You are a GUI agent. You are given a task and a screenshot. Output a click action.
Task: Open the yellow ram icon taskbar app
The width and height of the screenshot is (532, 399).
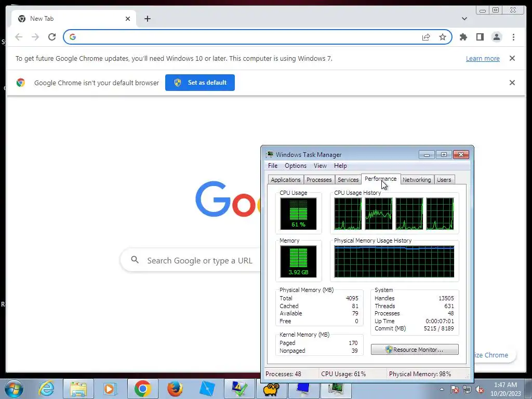click(x=271, y=390)
